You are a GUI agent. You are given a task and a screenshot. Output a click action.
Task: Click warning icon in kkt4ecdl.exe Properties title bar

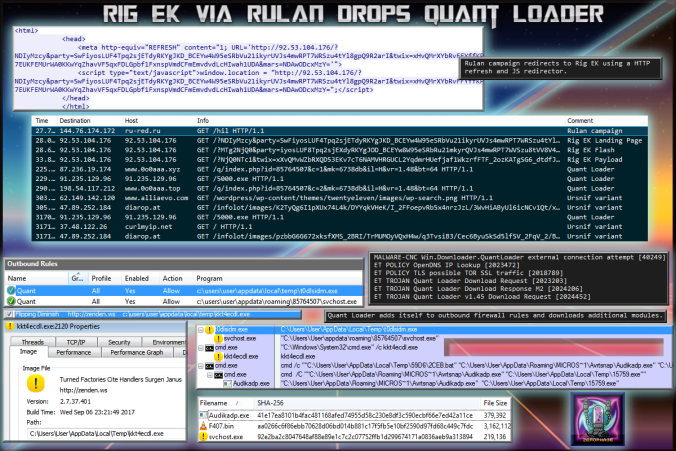10,326
